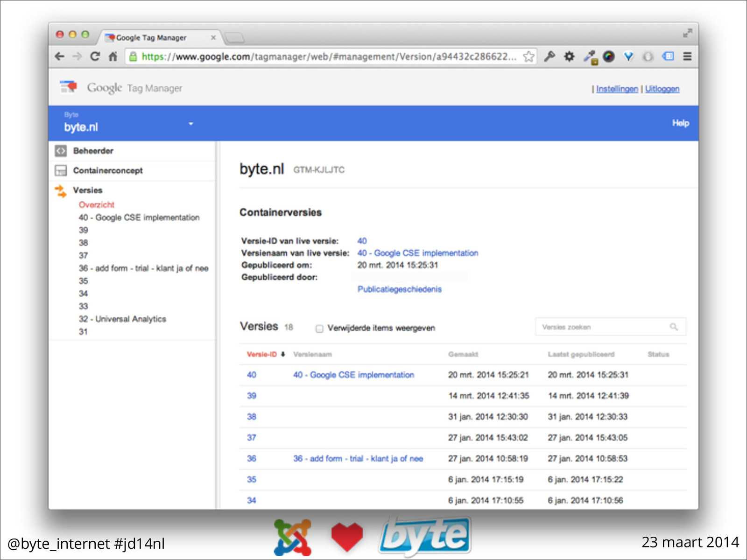Click live version ID 40 link

[362, 241]
